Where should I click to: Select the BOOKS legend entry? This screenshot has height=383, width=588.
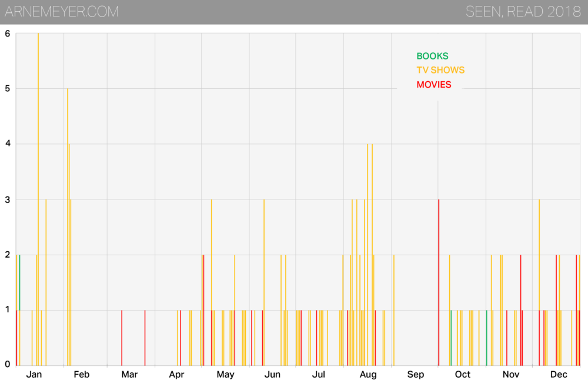(432, 56)
